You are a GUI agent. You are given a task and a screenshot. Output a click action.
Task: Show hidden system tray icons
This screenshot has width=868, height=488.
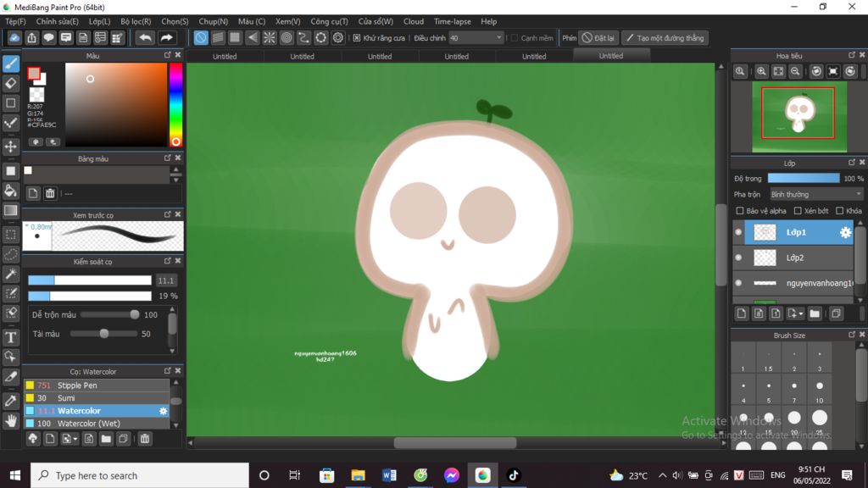(x=663, y=475)
